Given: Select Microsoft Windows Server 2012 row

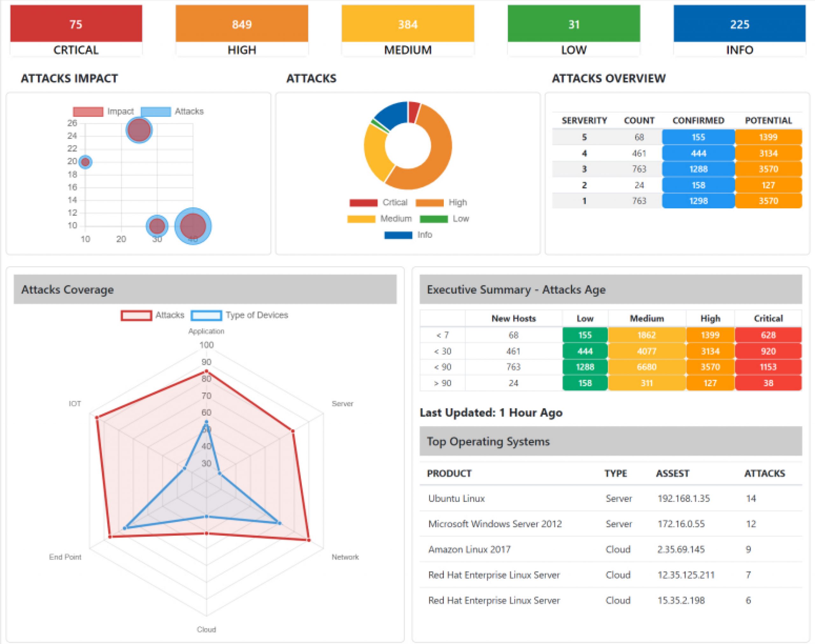Looking at the screenshot, I should pos(611,524).
